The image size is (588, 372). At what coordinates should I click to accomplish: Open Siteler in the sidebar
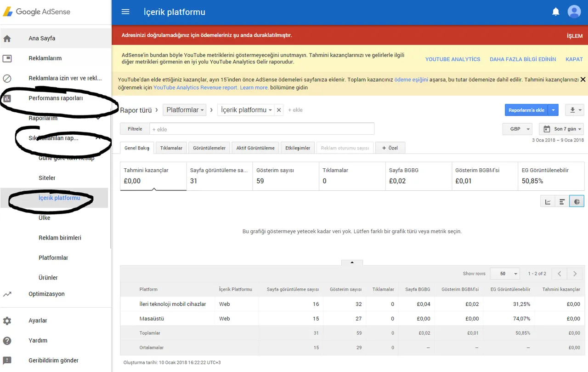click(x=47, y=178)
